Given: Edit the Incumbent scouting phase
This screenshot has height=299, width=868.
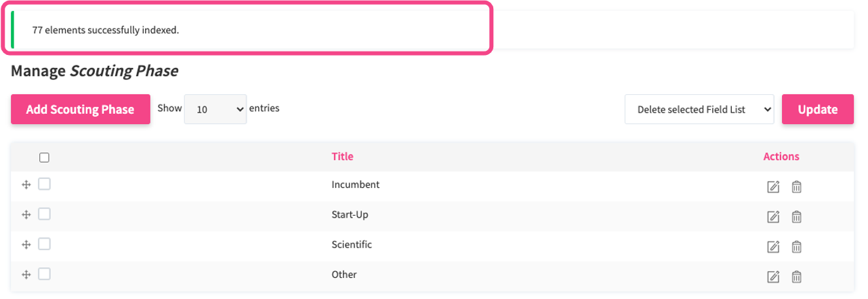Looking at the screenshot, I should pyautogui.click(x=773, y=187).
